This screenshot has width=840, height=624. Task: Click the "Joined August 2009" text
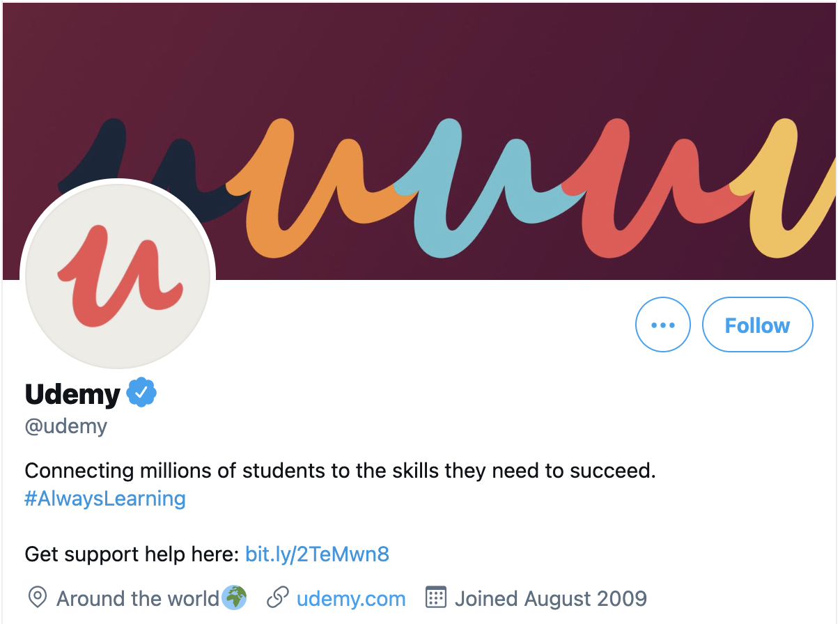coord(551,598)
